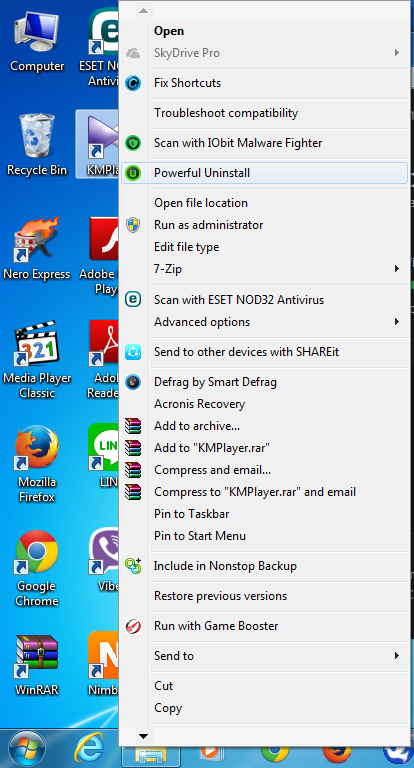Open the Computer desktop icon
414x768 pixels.
37,42
